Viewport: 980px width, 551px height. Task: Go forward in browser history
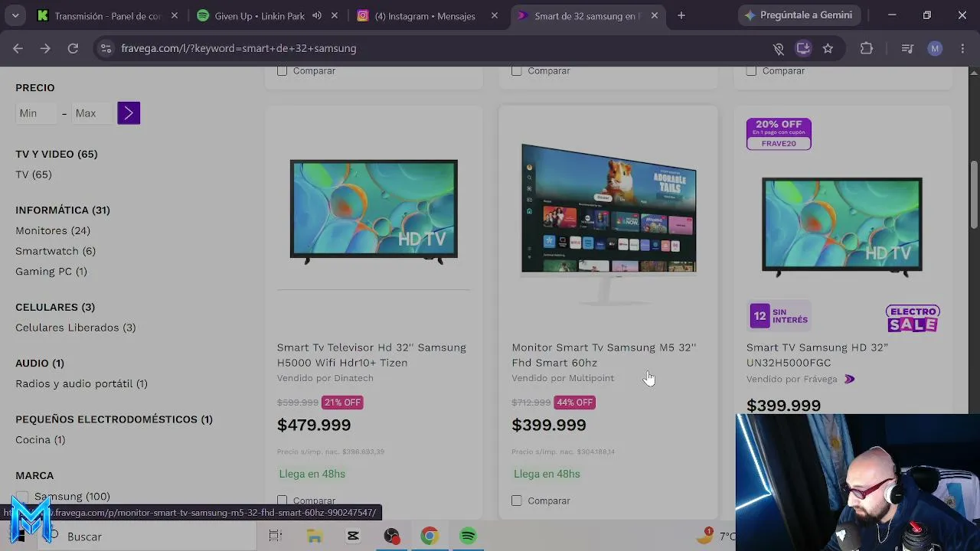[45, 48]
